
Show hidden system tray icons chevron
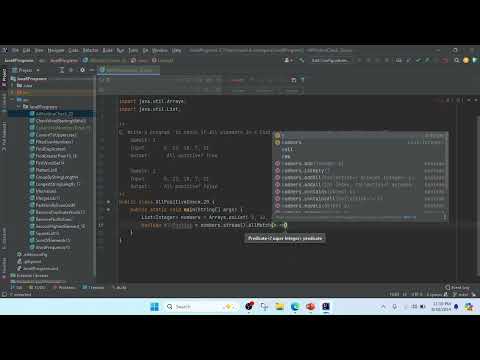(x=383, y=307)
